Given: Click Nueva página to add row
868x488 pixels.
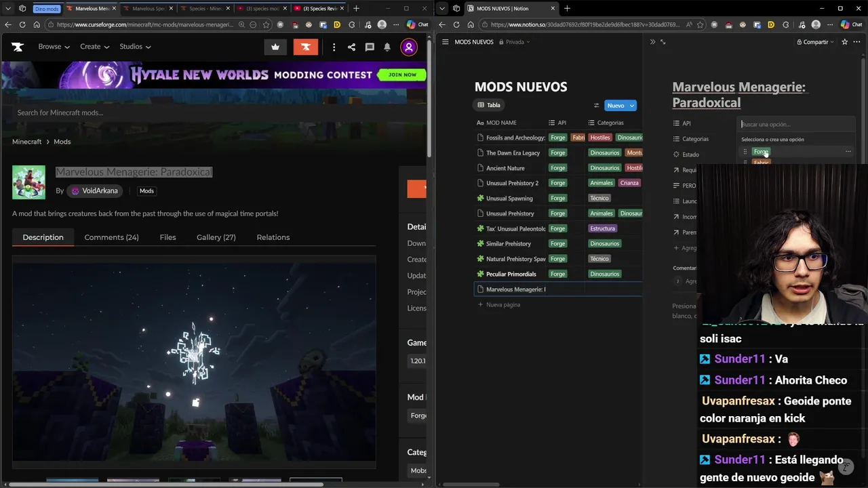Looking at the screenshot, I should (x=499, y=305).
